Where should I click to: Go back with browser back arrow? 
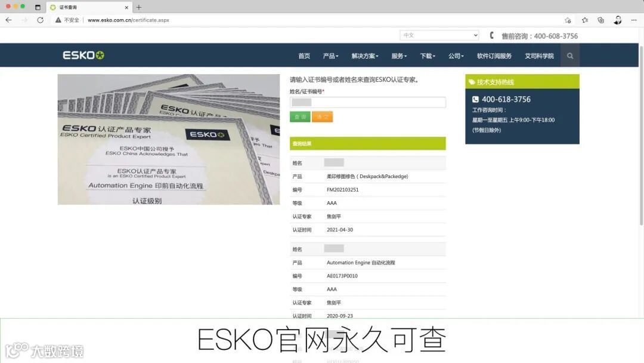point(8,20)
